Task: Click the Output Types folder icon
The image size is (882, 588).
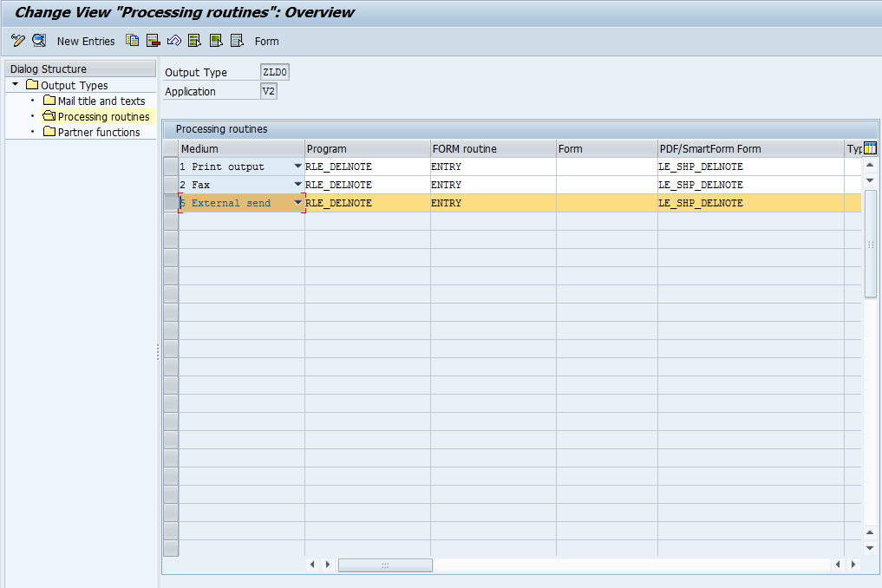Action: (x=32, y=85)
